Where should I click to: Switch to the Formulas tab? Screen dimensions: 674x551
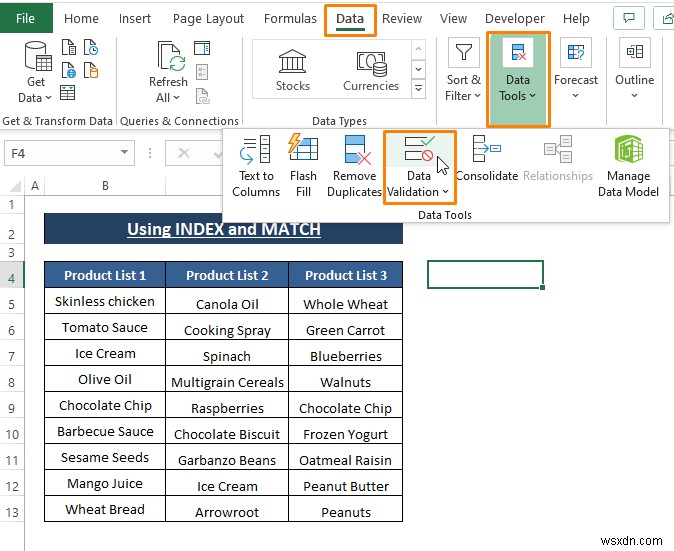[x=290, y=18]
